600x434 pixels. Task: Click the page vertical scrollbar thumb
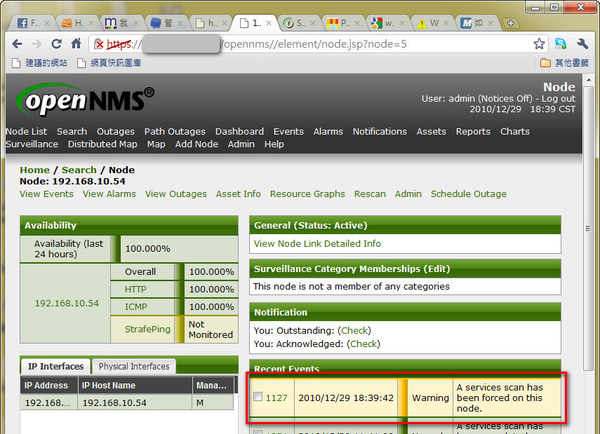coord(589,228)
